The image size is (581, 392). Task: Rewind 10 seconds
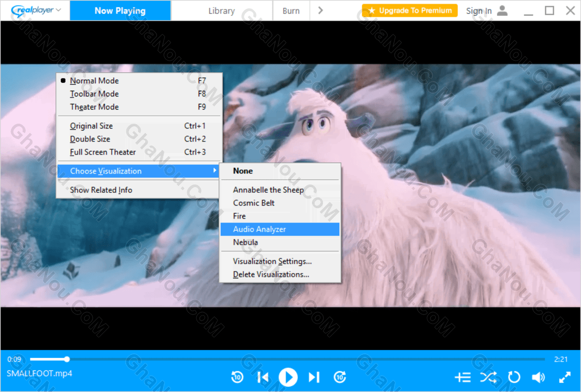click(x=237, y=377)
